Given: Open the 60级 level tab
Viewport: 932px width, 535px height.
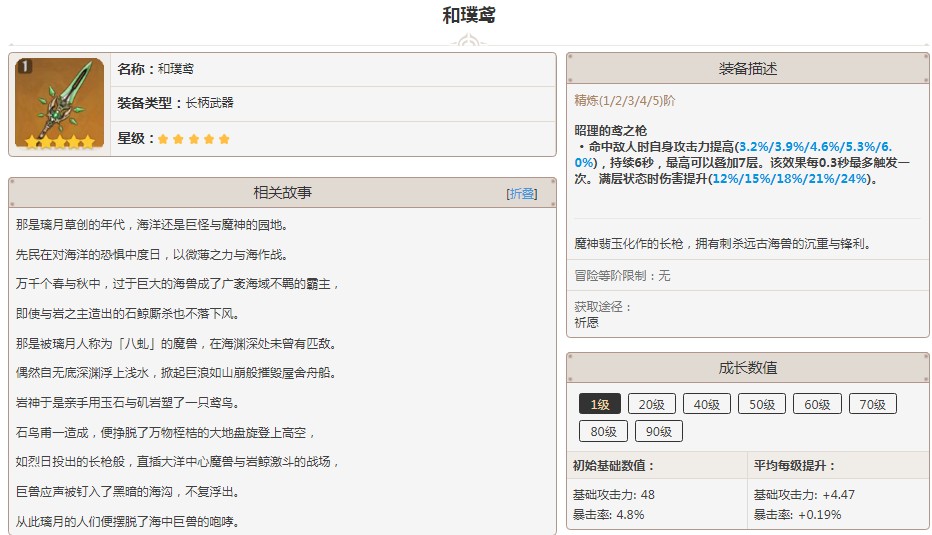Looking at the screenshot, I should pyautogui.click(x=817, y=404).
